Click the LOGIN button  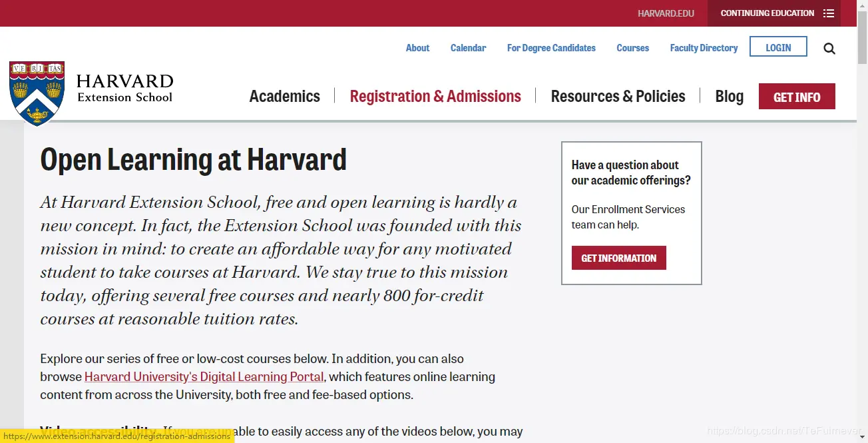(x=778, y=47)
